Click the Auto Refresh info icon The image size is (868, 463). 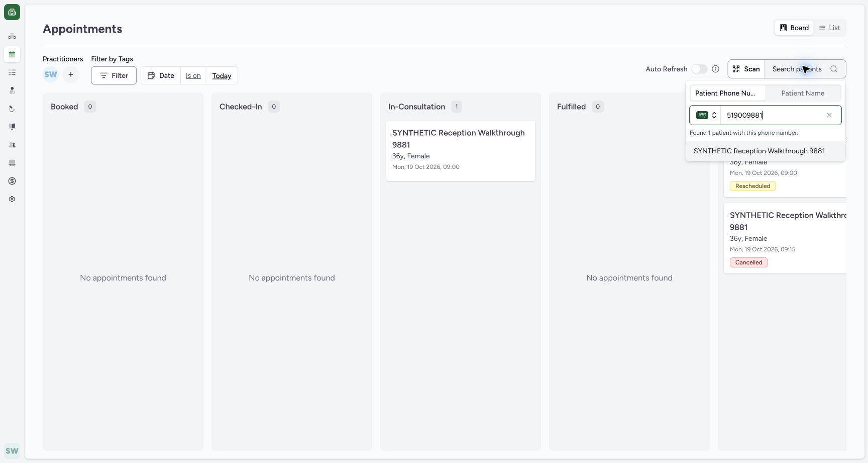[x=716, y=69]
